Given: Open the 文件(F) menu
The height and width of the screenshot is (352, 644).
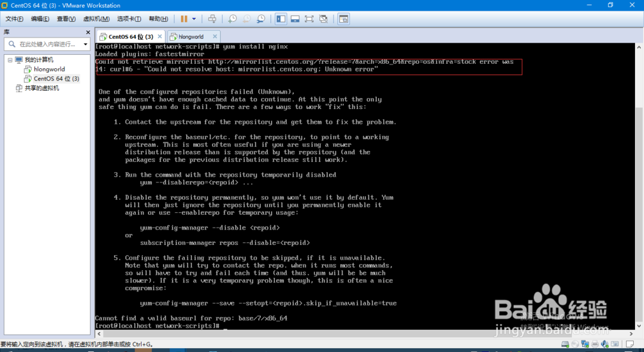Looking at the screenshot, I should point(14,19).
